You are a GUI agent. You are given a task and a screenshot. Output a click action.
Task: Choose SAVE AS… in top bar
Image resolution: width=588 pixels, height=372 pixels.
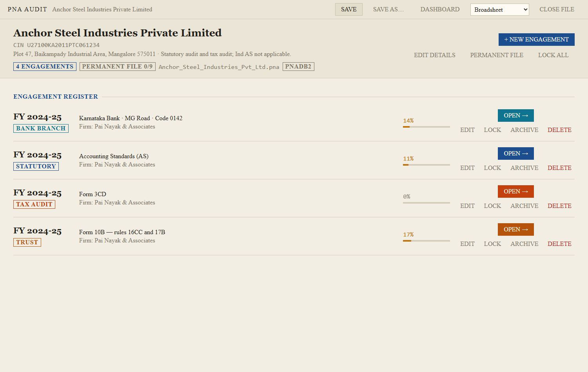pyautogui.click(x=388, y=9)
